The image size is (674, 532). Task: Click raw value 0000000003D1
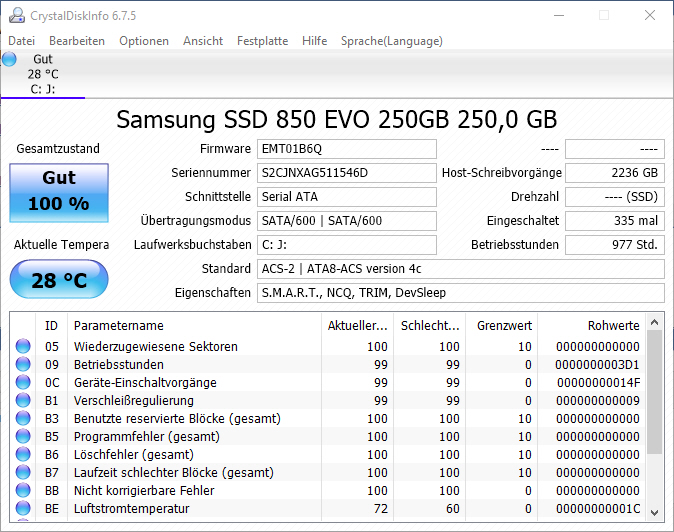coord(597,364)
